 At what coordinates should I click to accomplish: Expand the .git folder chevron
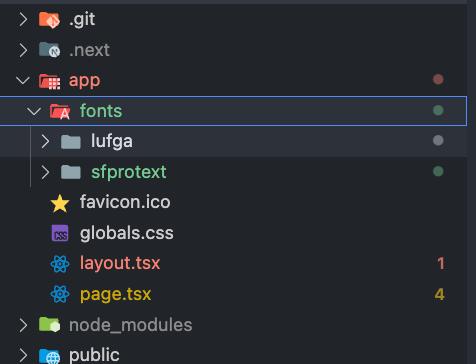pyautogui.click(x=23, y=19)
